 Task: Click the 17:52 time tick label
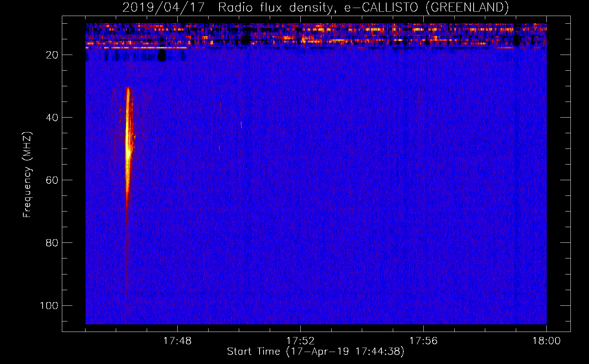point(300,341)
